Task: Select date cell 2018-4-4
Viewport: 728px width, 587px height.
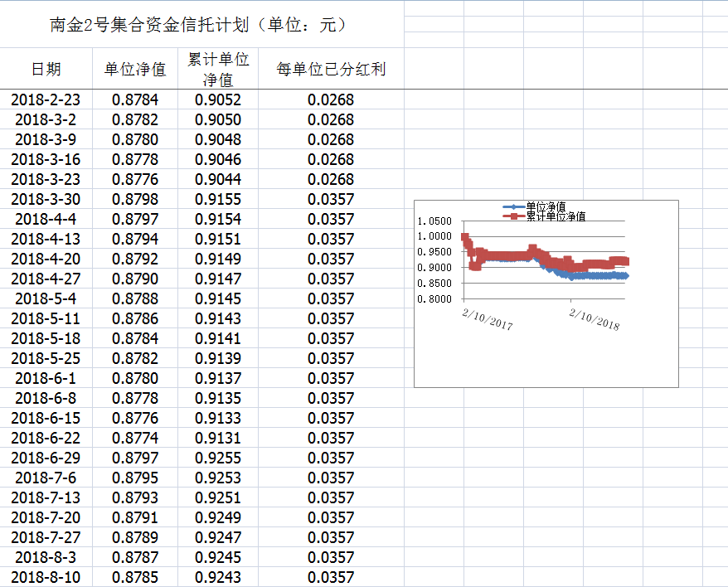Action: point(46,219)
